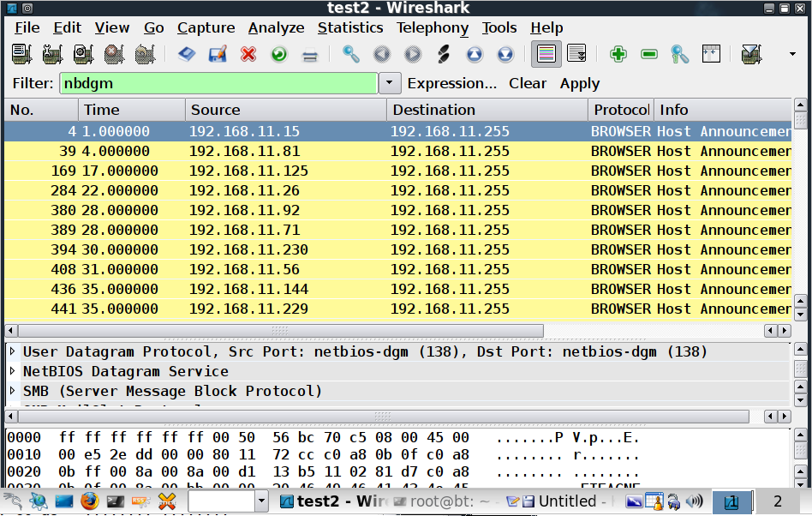Open capture options dialog icon

[52, 54]
